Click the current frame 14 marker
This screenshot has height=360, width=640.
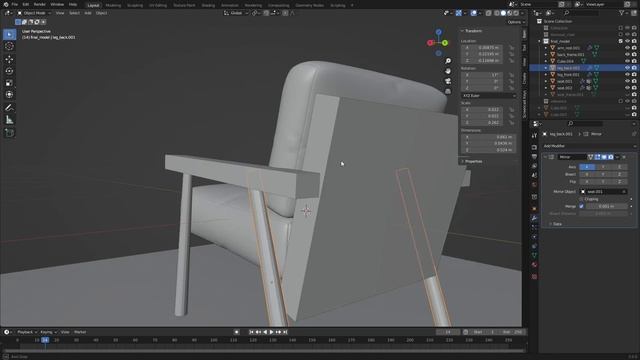(45, 340)
